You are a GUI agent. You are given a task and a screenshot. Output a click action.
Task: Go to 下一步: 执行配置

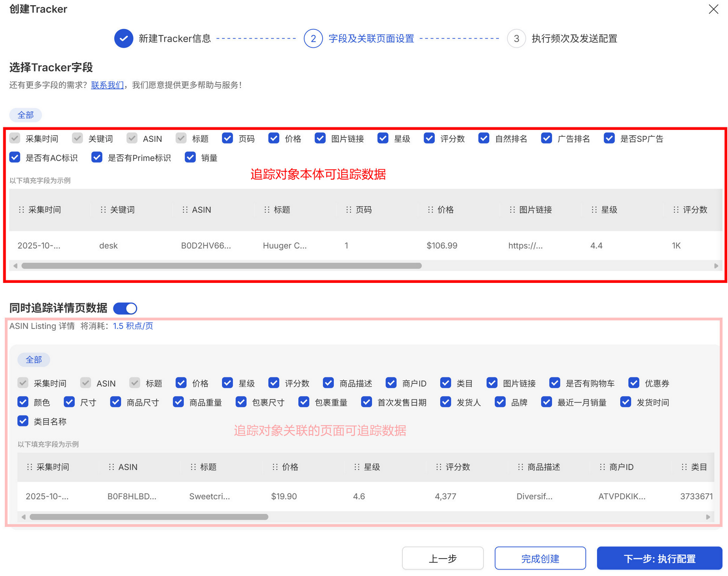(659, 558)
